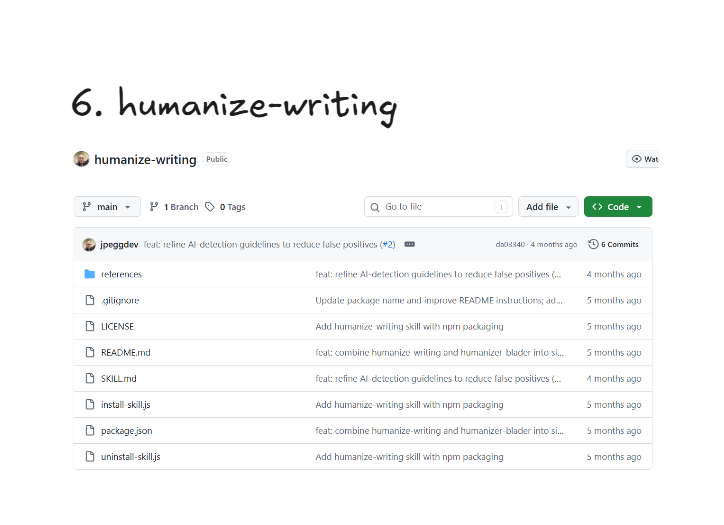Click the references folder icon
724x525 pixels.
(x=90, y=274)
